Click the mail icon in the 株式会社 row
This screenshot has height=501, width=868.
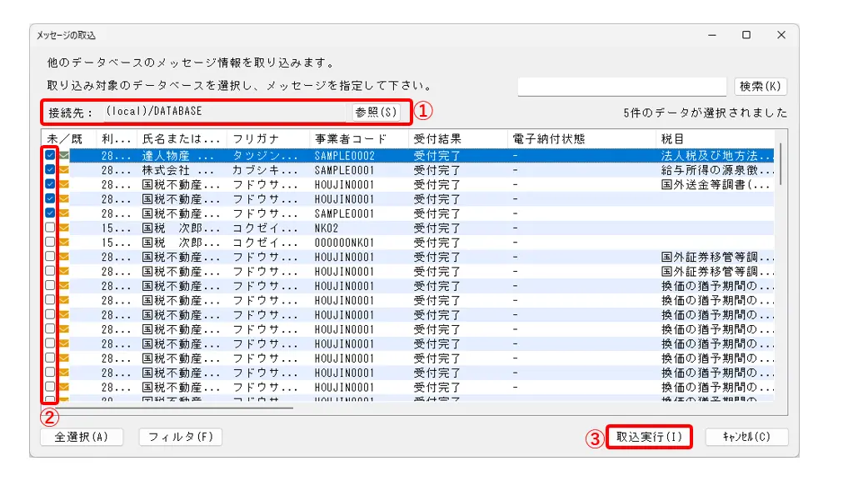[x=64, y=170]
